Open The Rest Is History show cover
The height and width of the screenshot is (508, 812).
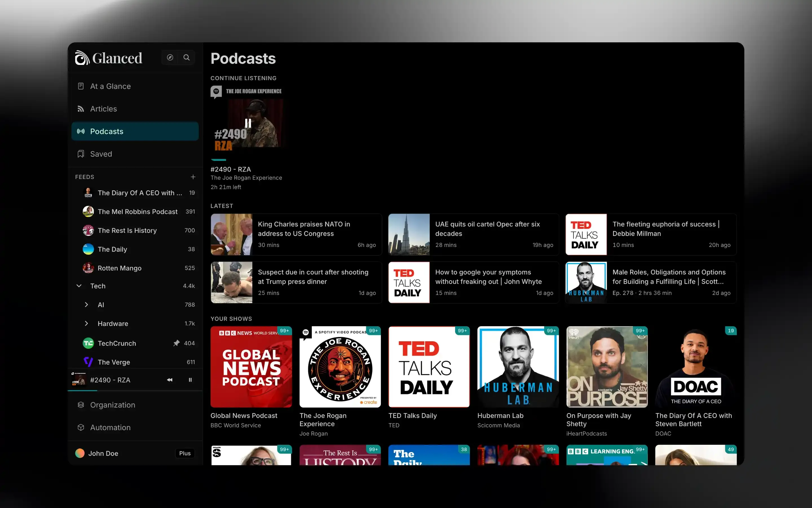coord(340,455)
